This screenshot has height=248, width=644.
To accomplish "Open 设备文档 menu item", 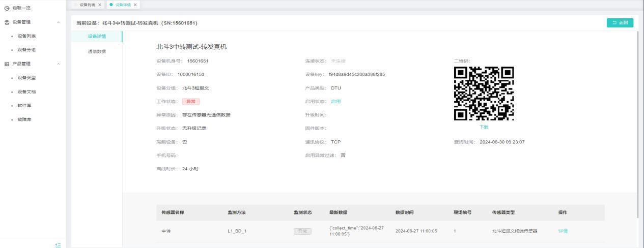I will [26, 91].
